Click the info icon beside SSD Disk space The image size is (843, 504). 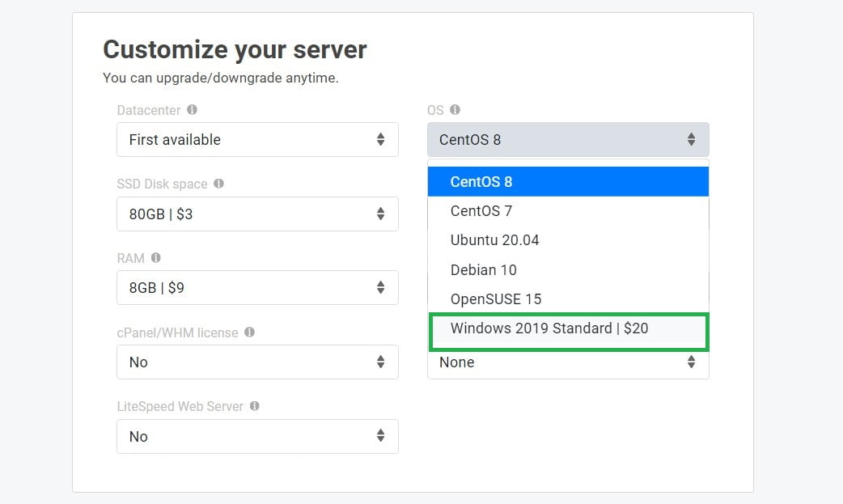point(218,184)
